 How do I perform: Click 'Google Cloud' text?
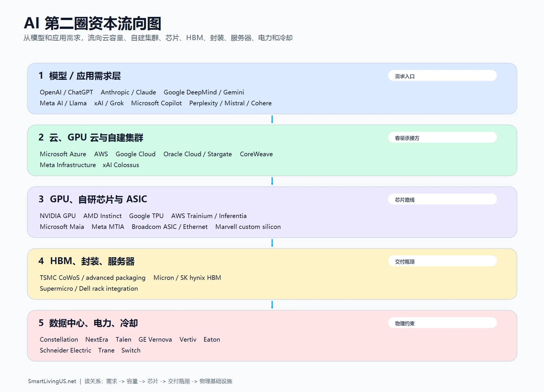[135, 154]
